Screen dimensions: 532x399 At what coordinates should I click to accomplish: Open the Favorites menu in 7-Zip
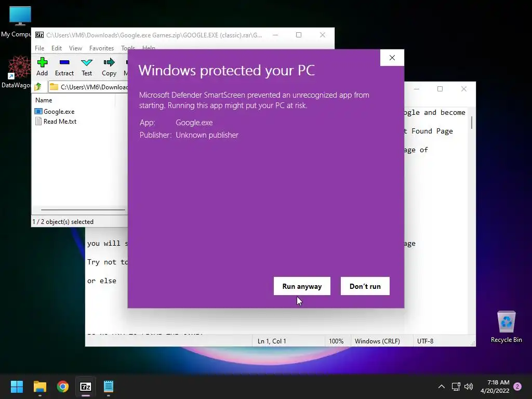pos(101,48)
